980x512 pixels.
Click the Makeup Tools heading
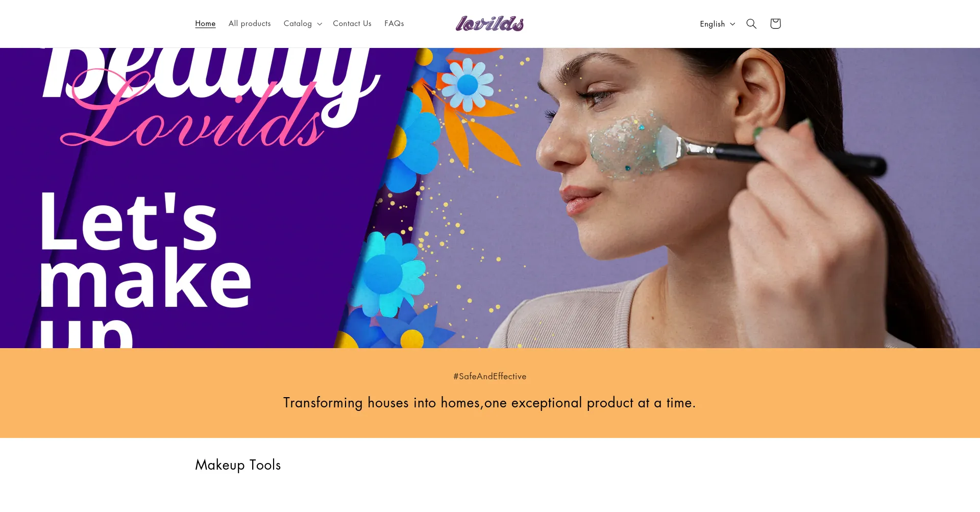pos(238,465)
